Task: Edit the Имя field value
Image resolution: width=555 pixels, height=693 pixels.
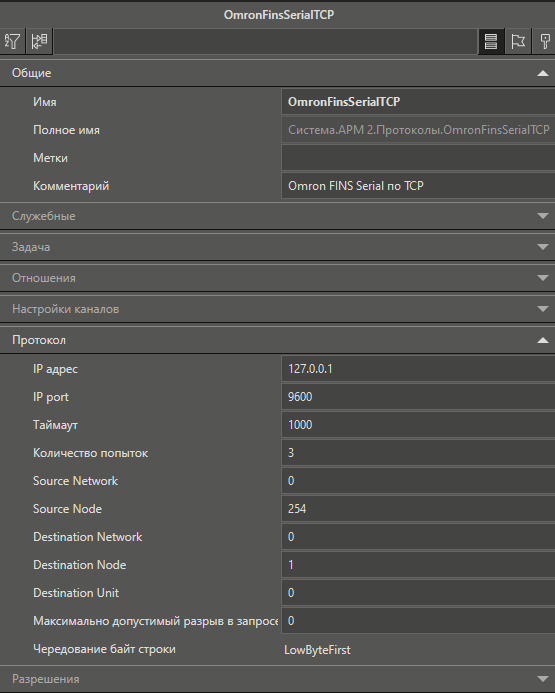Action: [418, 102]
